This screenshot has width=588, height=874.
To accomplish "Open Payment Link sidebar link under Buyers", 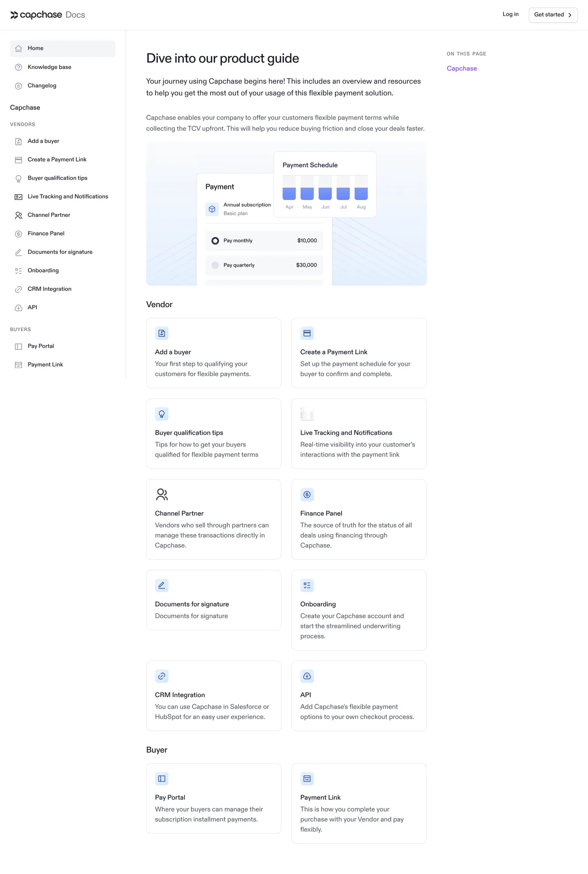I will tap(63, 365).
